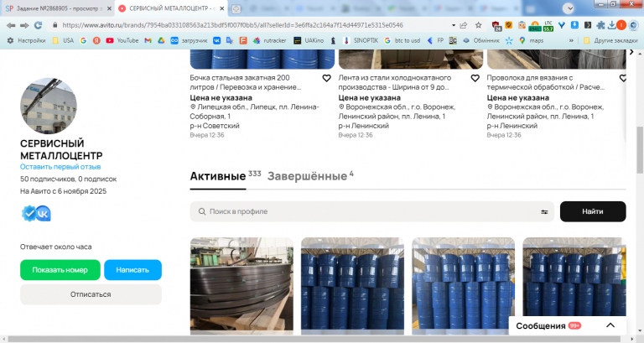Open the SINOPTIK weather bookmark

pos(361,40)
